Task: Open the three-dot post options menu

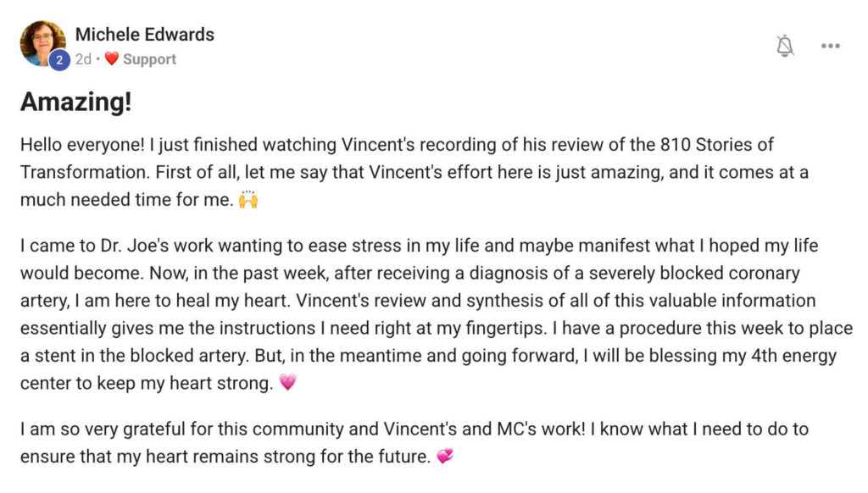Action: coord(830,47)
